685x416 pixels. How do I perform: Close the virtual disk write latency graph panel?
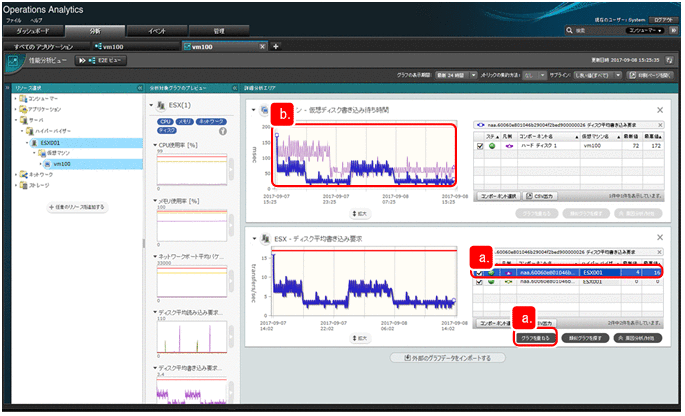[659, 108]
